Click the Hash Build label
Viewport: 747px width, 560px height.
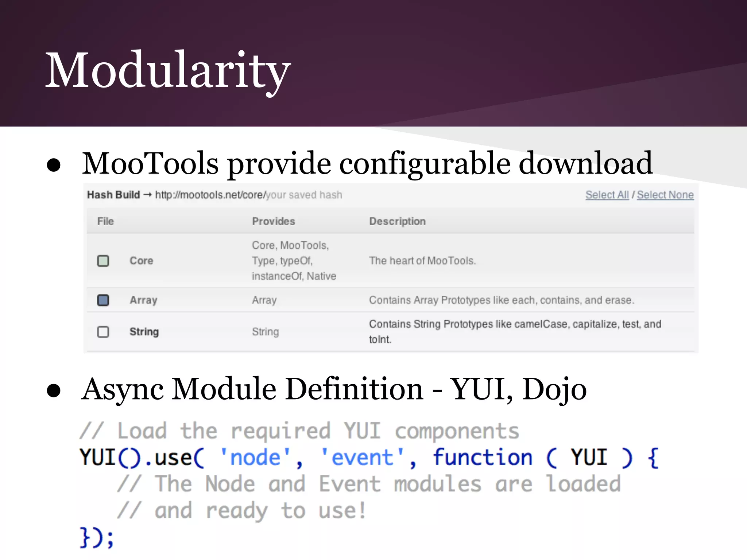pos(113,195)
